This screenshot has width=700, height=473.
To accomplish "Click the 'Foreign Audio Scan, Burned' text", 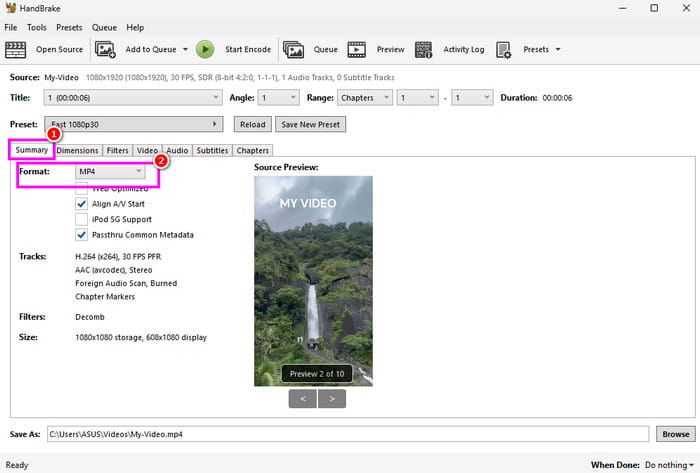I will coord(126,283).
